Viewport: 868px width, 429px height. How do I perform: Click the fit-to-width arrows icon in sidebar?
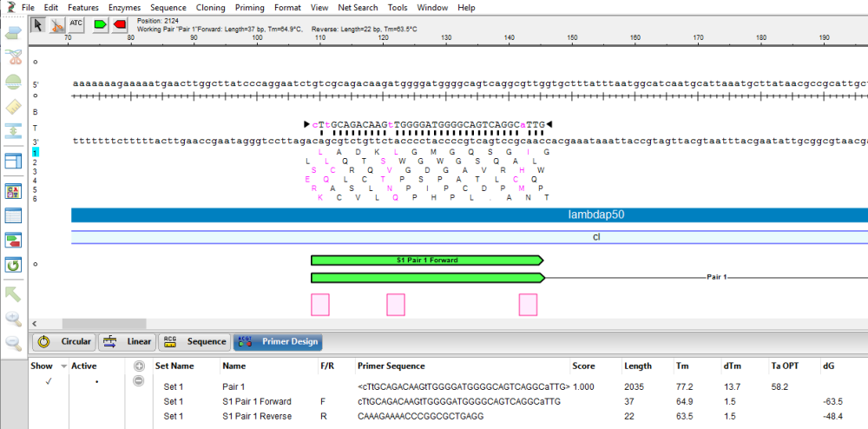13,132
